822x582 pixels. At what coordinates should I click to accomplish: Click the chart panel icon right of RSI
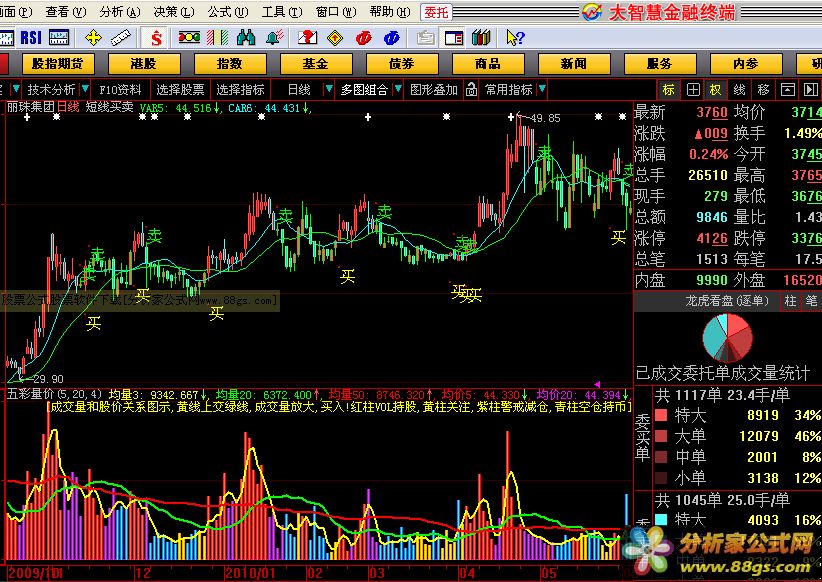(x=59, y=37)
